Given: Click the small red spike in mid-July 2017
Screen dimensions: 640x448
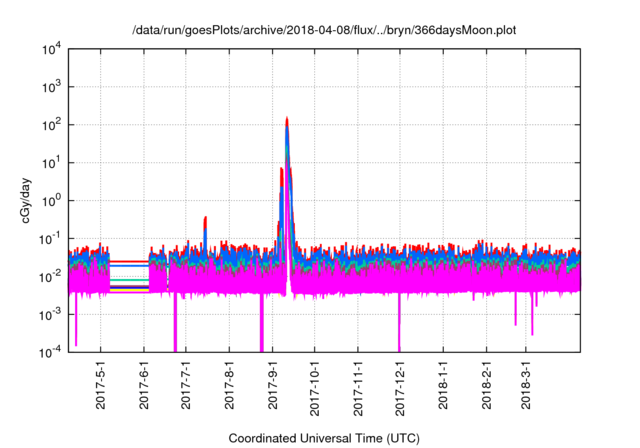Looking at the screenshot, I should pos(205,218).
